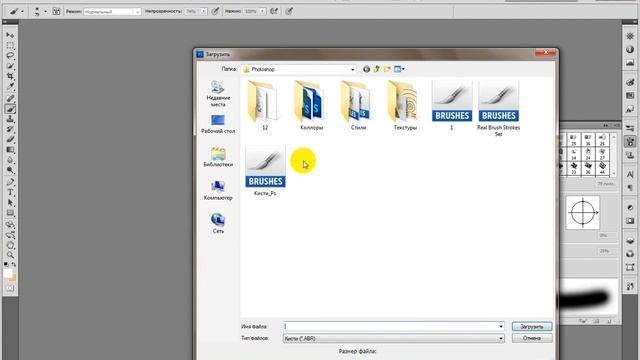Go up one folder level in the dialog

point(376,69)
